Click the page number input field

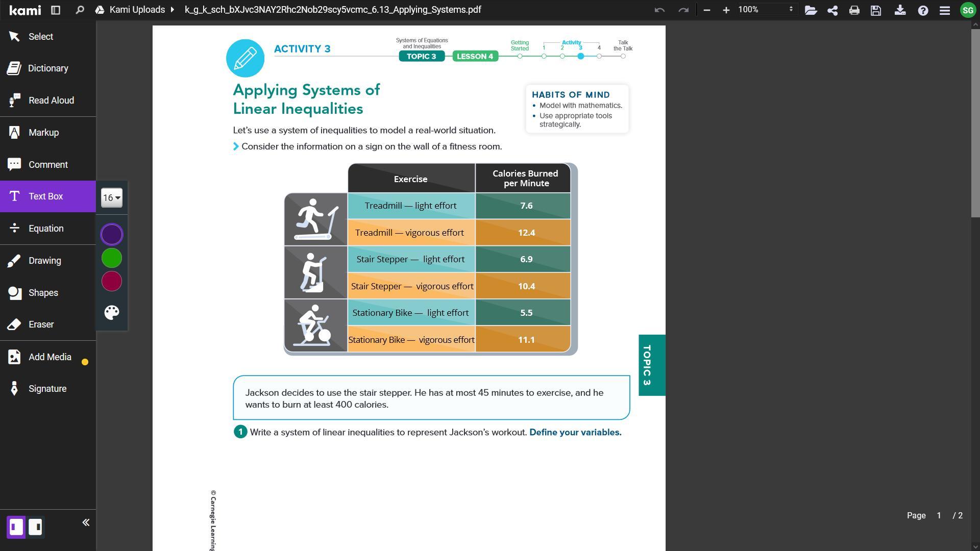tap(939, 516)
